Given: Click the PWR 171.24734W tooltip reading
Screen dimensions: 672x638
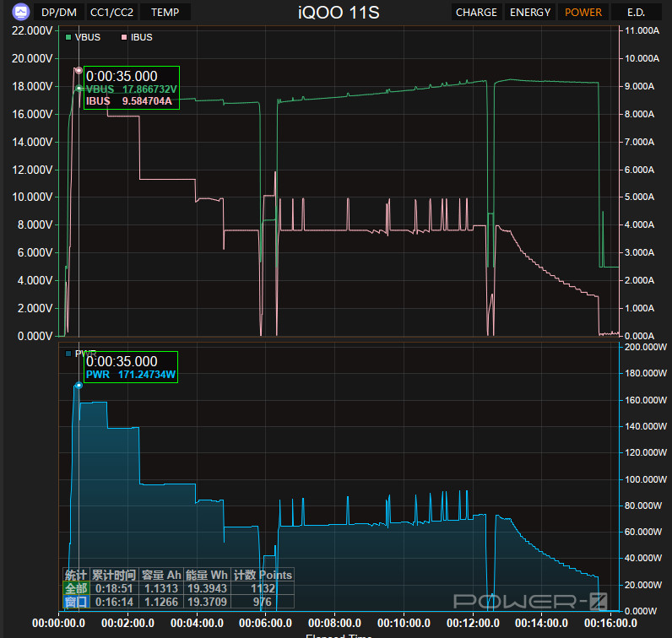Looking at the screenshot, I should 131,374.
